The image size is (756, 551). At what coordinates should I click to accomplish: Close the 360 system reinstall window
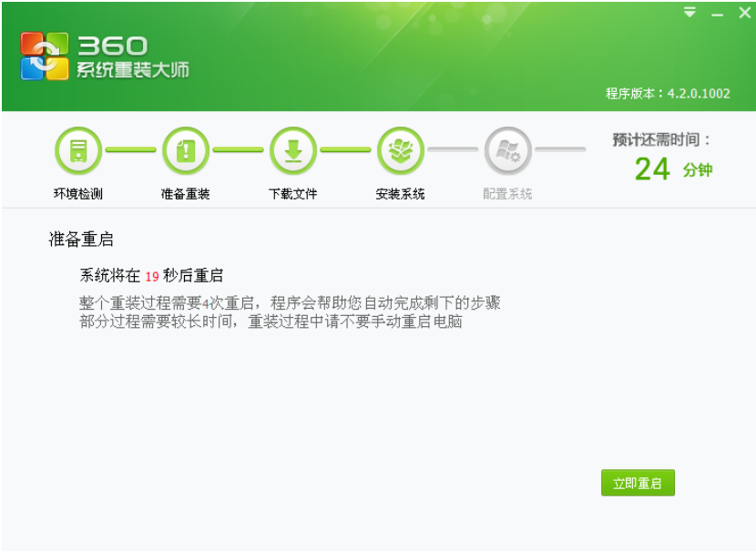(743, 13)
